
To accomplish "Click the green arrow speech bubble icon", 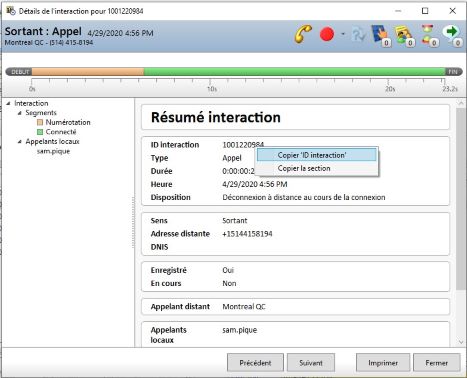I will [x=452, y=35].
